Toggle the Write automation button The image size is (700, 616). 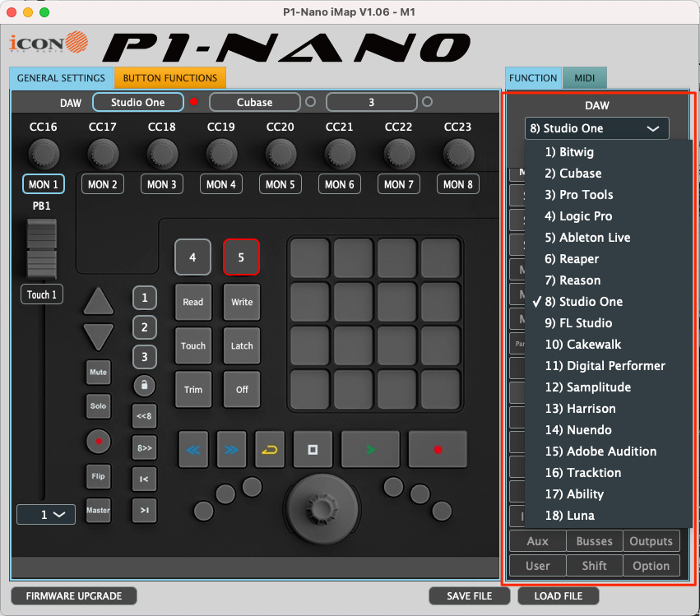(x=242, y=302)
